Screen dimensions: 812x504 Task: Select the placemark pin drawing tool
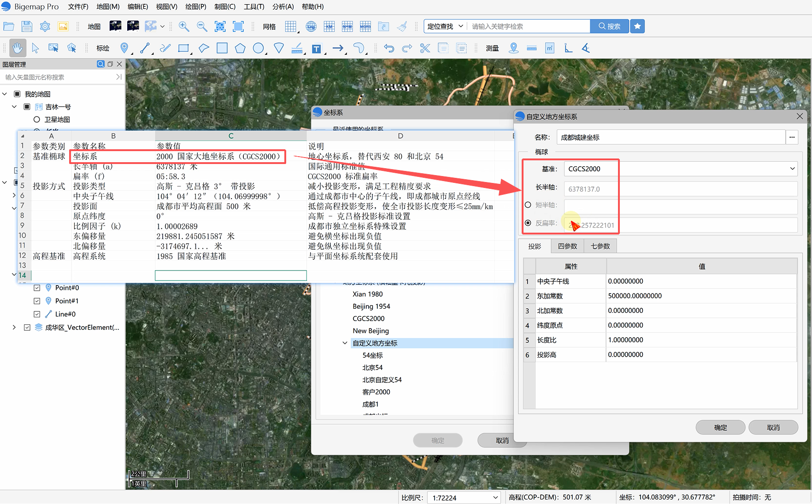coord(124,48)
